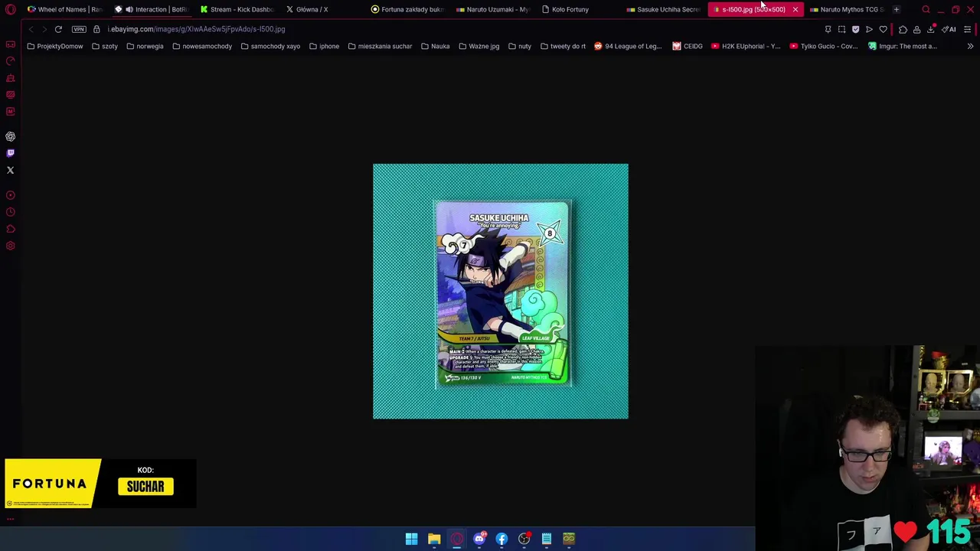Open Tylko Gucio YouTube bookmark
The width and height of the screenshot is (980, 551).
(824, 46)
